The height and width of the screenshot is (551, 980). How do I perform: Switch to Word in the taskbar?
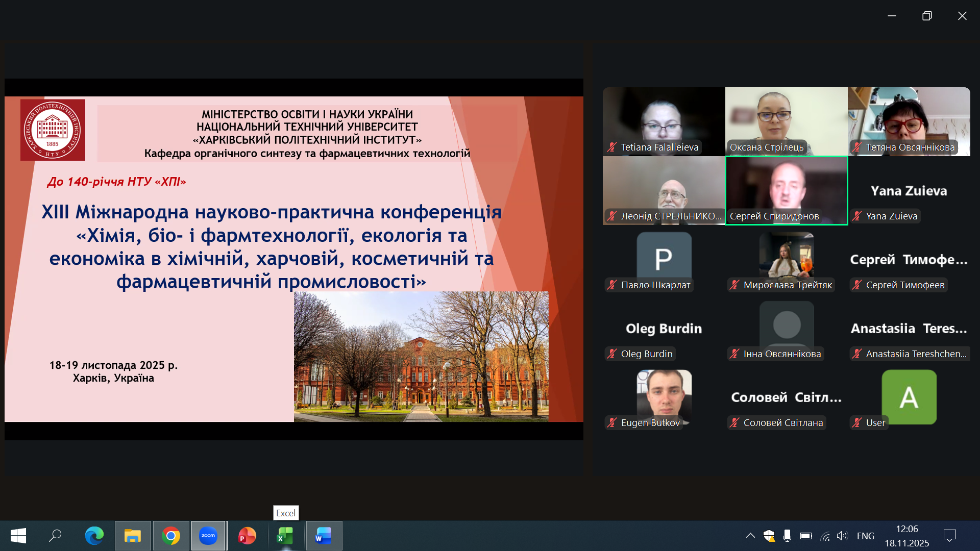click(x=324, y=536)
